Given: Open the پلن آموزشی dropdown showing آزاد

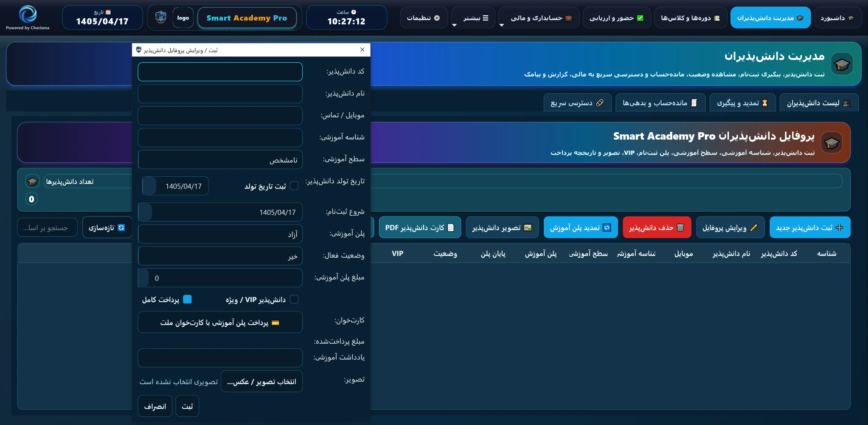Looking at the screenshot, I should click(220, 234).
